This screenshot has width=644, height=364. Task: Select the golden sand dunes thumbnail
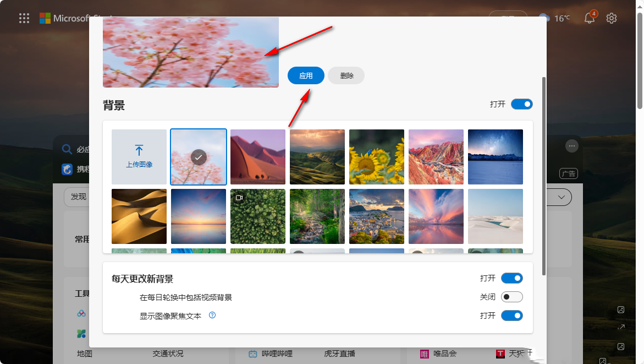pyautogui.click(x=139, y=216)
